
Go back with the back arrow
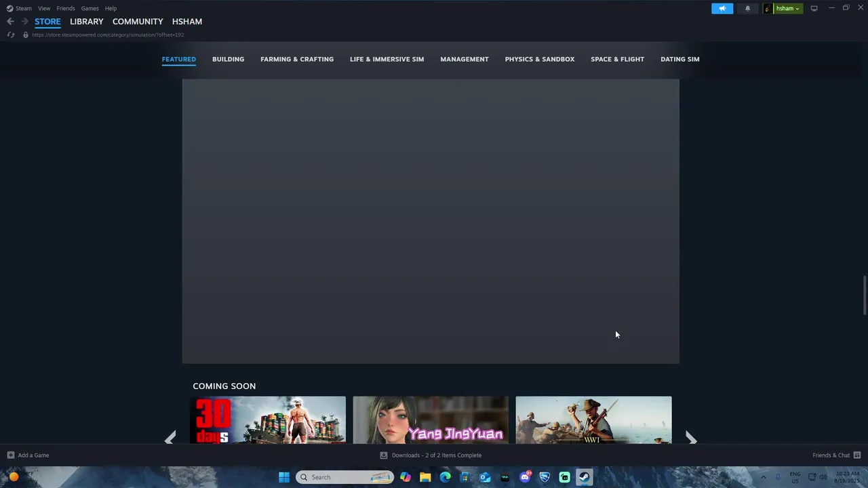(10, 22)
